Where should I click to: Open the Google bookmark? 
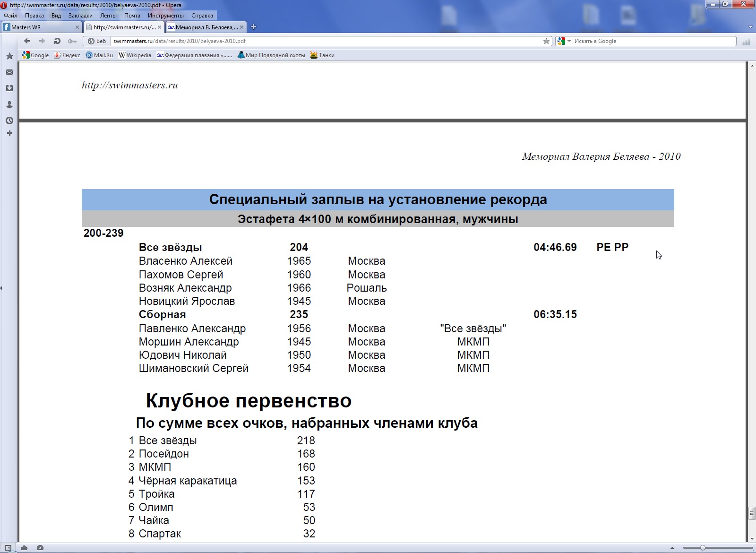[36, 55]
